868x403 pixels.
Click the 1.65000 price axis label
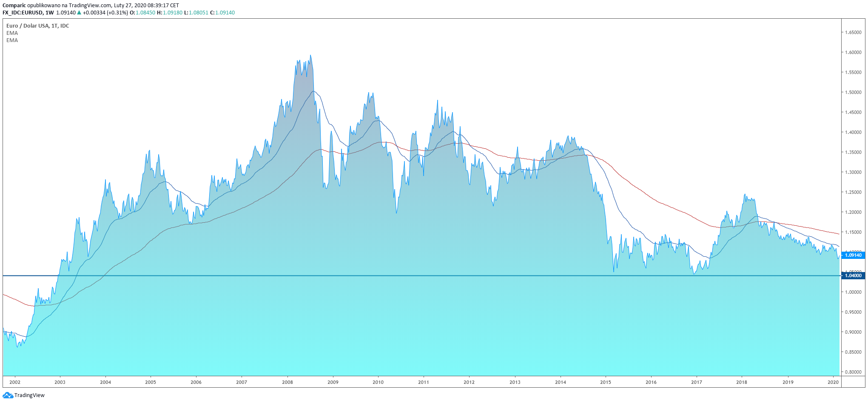tap(853, 32)
